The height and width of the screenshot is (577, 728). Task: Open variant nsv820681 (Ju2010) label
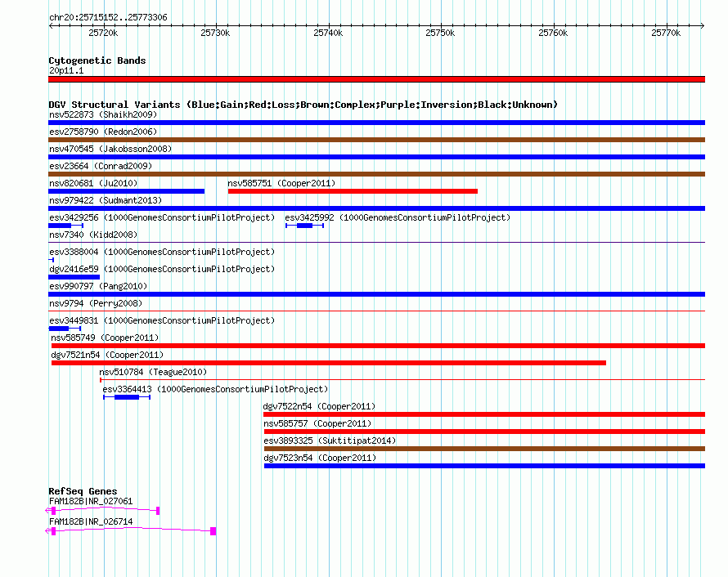tap(93, 183)
